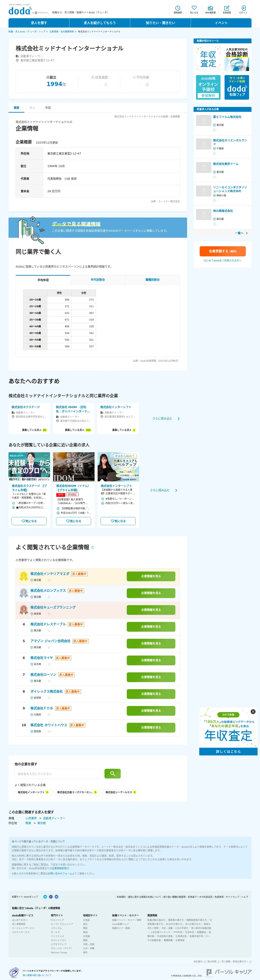Click 詳しくはこちら on the floating banner
This screenshot has width=260, height=980.
click(x=228, y=751)
